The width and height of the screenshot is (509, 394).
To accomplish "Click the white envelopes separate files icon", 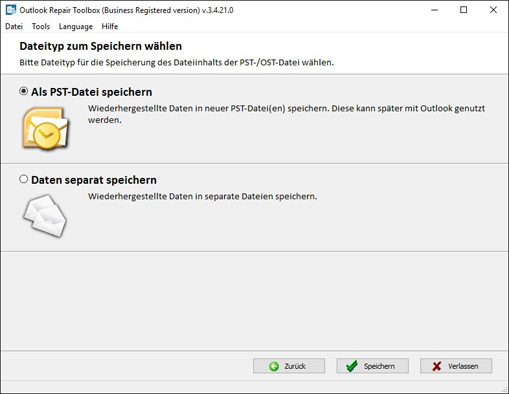I will [45, 216].
